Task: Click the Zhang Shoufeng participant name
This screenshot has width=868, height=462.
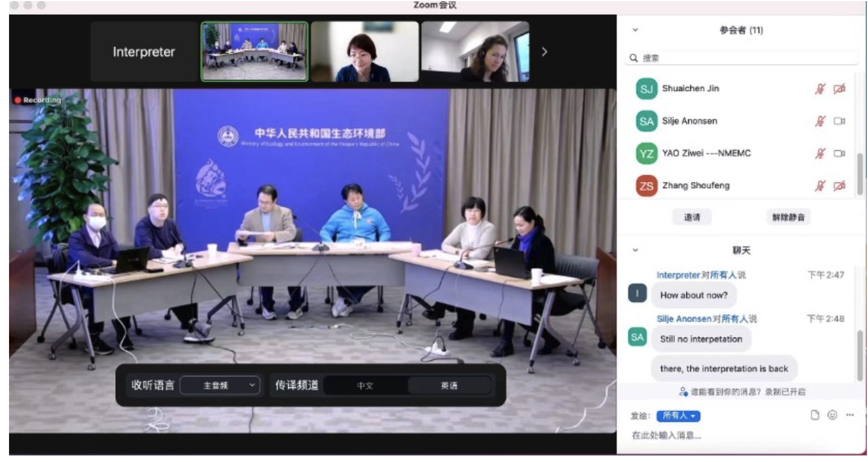Action: pos(696,185)
